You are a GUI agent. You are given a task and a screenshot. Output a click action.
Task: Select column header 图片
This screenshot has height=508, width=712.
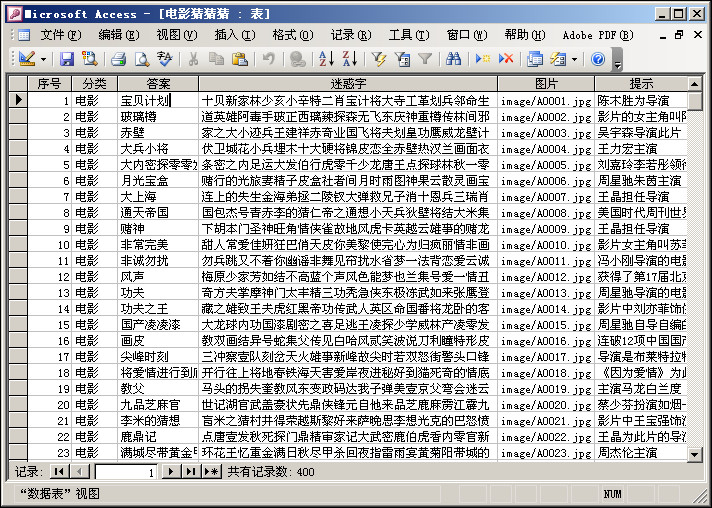tap(546, 84)
